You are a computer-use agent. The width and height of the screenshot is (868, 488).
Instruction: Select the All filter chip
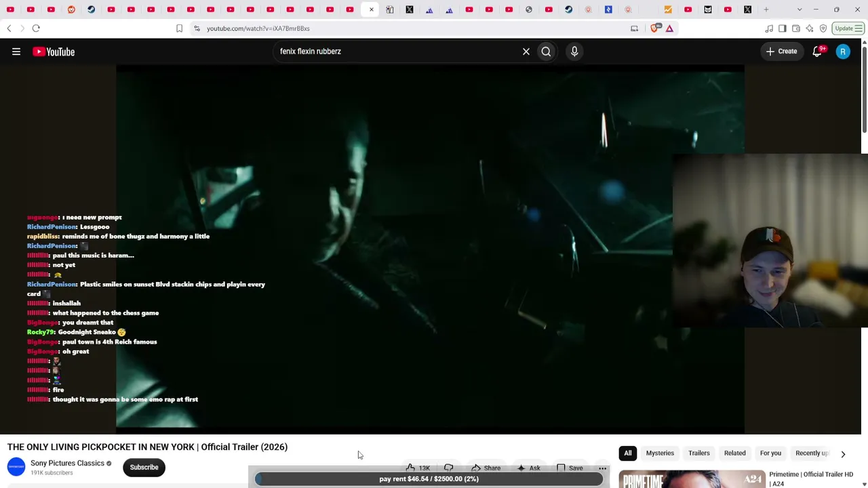(x=628, y=453)
